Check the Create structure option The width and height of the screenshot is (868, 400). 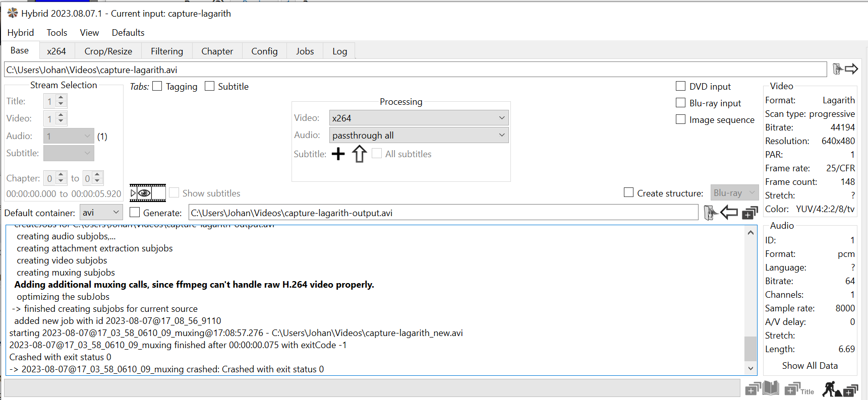pyautogui.click(x=628, y=192)
